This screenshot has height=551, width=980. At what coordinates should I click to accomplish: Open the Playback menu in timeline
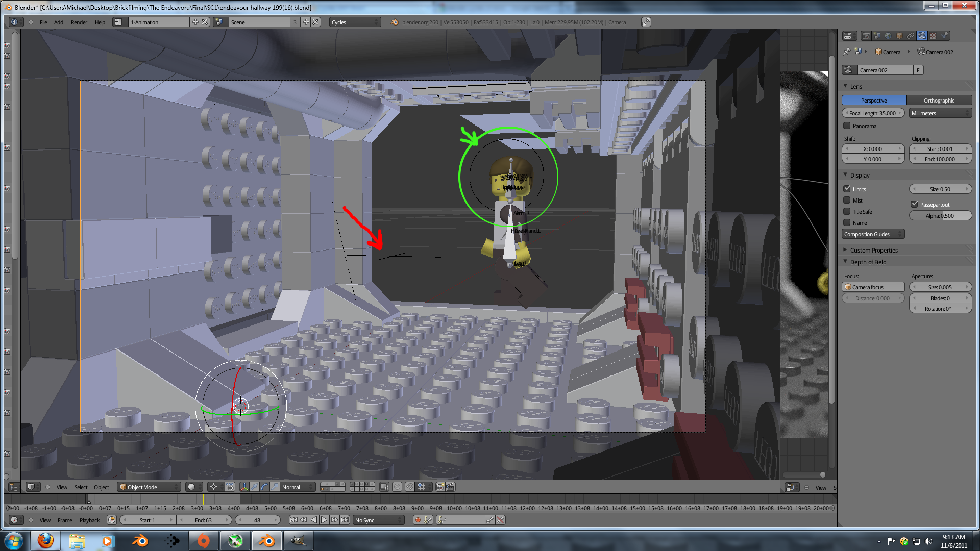click(89, 520)
